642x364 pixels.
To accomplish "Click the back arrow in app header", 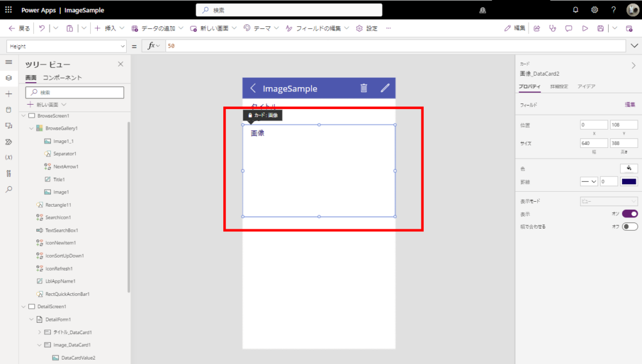I will pos(253,88).
